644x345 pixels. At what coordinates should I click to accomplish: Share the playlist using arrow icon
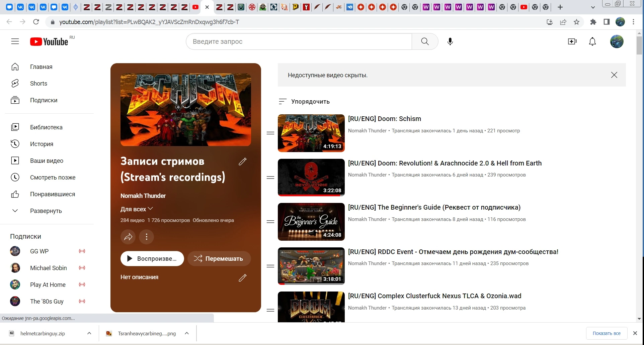(128, 237)
